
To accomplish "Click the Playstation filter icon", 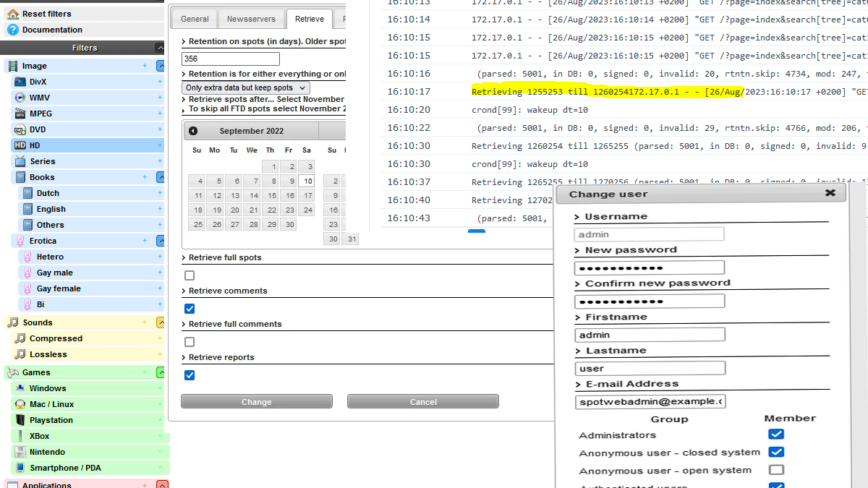I will tap(20, 420).
